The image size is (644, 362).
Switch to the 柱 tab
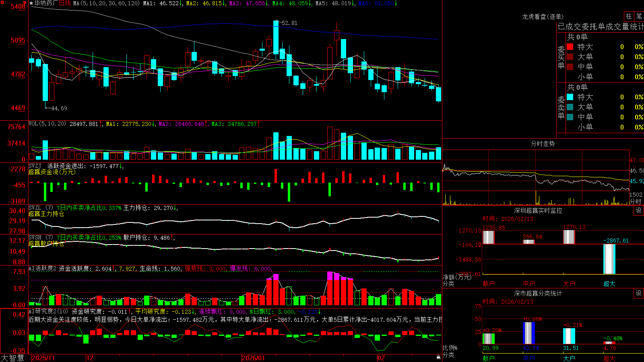click(629, 16)
